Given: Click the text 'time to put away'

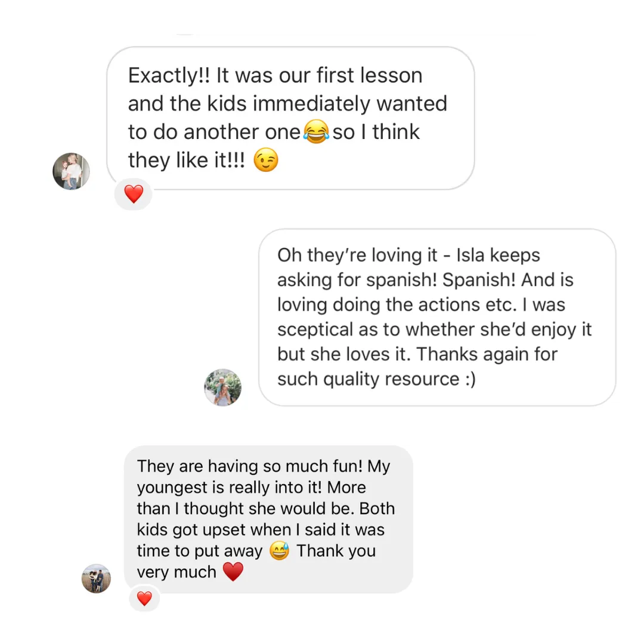Looking at the screenshot, I should 200,551.
